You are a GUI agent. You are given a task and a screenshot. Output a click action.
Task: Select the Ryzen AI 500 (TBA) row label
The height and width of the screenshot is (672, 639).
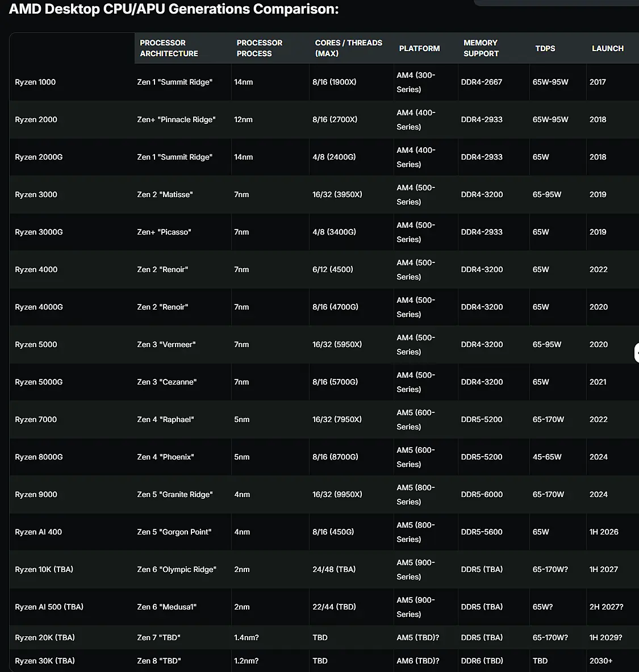tap(49, 607)
